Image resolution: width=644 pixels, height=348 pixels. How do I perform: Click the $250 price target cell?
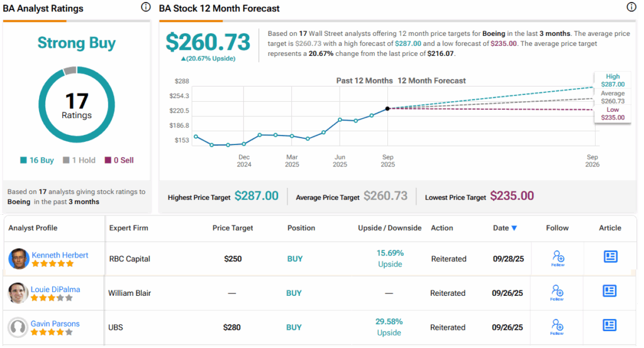pos(233,259)
